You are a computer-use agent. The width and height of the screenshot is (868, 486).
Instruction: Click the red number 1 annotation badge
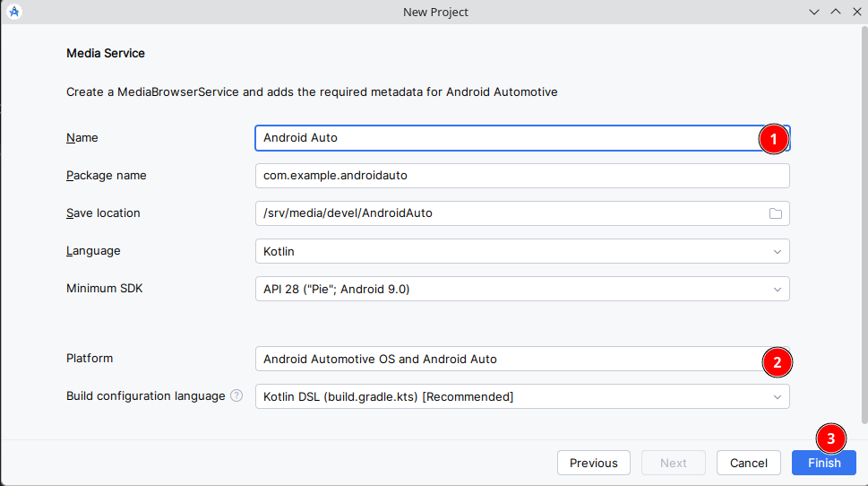tap(773, 138)
